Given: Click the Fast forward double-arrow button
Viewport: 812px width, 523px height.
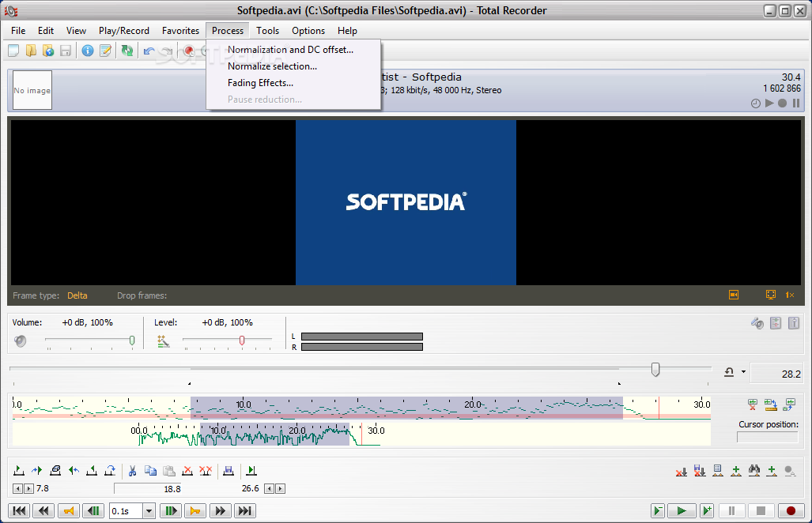Looking at the screenshot, I should tap(220, 511).
